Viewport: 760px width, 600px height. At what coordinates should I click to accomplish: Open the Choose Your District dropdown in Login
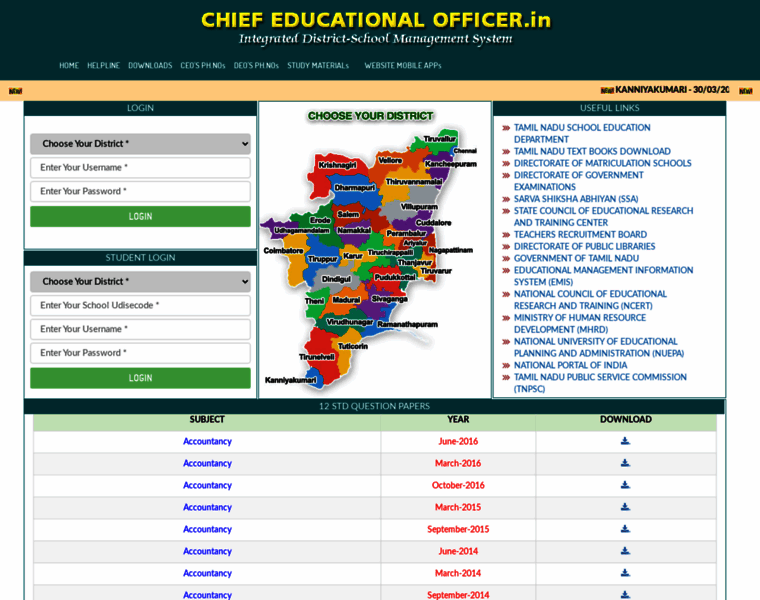pos(140,143)
